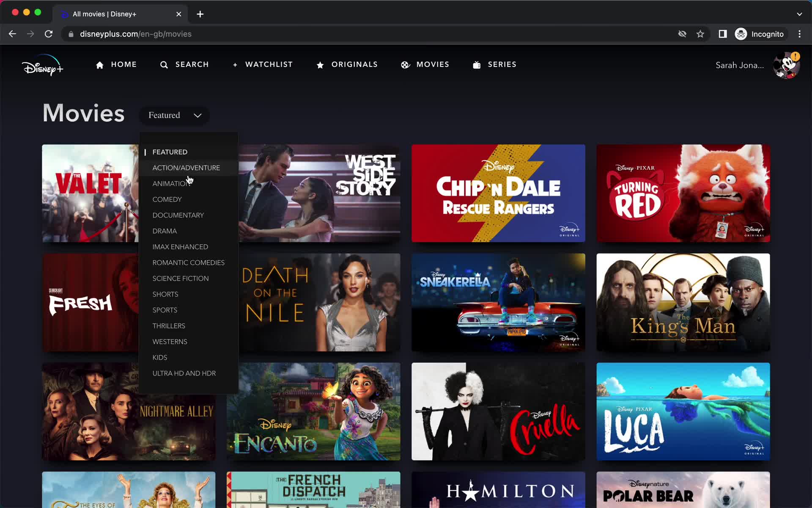Click the incognito profile icon
Screen dimensions: 812x508
point(741,34)
